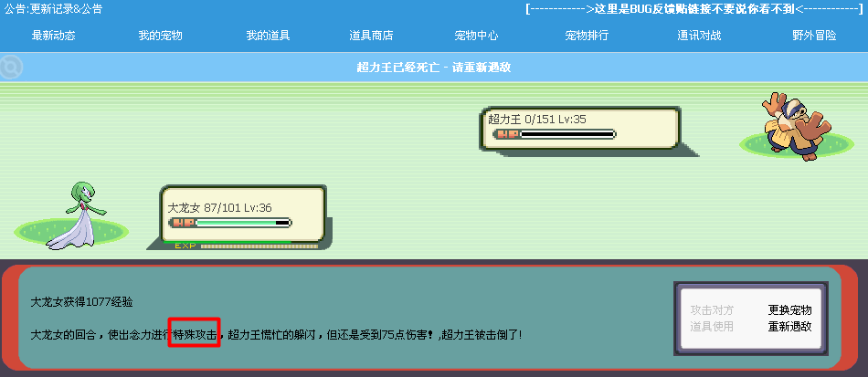The width and height of the screenshot is (868, 377).
Task: Click the text 超力王 0/151 Lv:35
Action: (x=537, y=119)
